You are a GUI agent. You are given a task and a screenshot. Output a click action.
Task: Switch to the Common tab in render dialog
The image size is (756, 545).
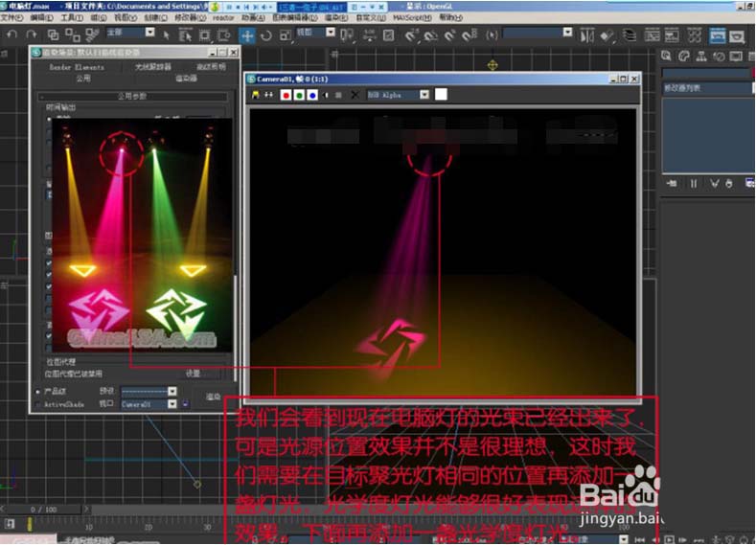tap(83, 79)
